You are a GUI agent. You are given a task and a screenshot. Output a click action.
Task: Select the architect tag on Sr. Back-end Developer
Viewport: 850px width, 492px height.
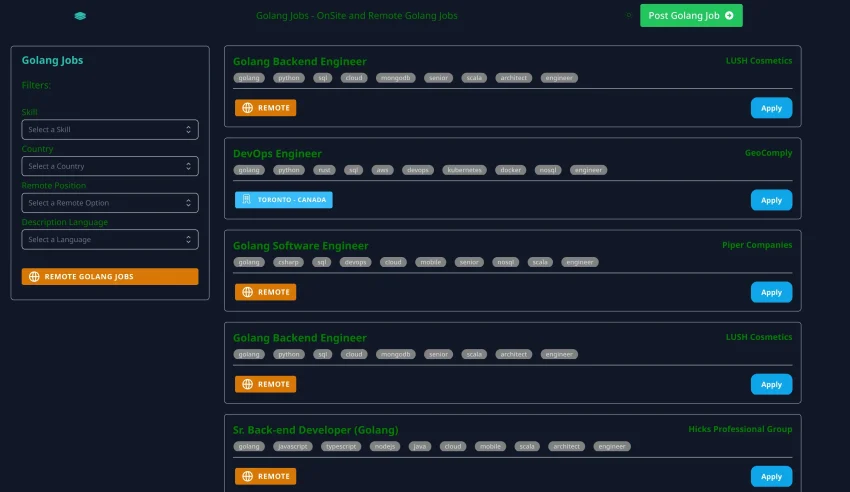click(x=566, y=446)
